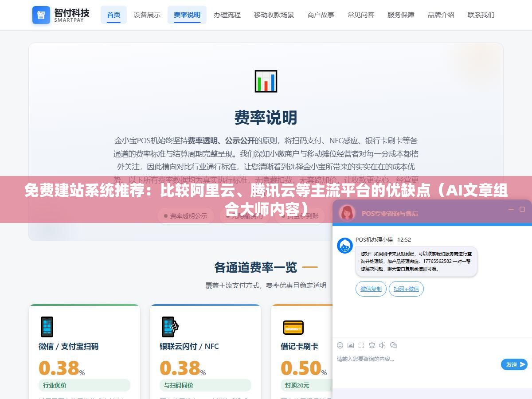Viewport: 532px width, 399px height.
Task: Open the 商户故事 navigation item
Action: 321,15
